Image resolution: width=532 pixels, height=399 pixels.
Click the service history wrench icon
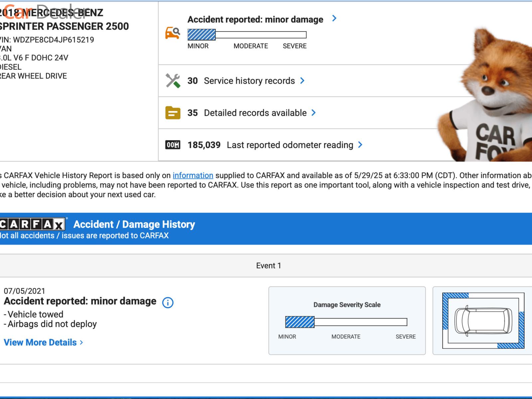tap(173, 81)
